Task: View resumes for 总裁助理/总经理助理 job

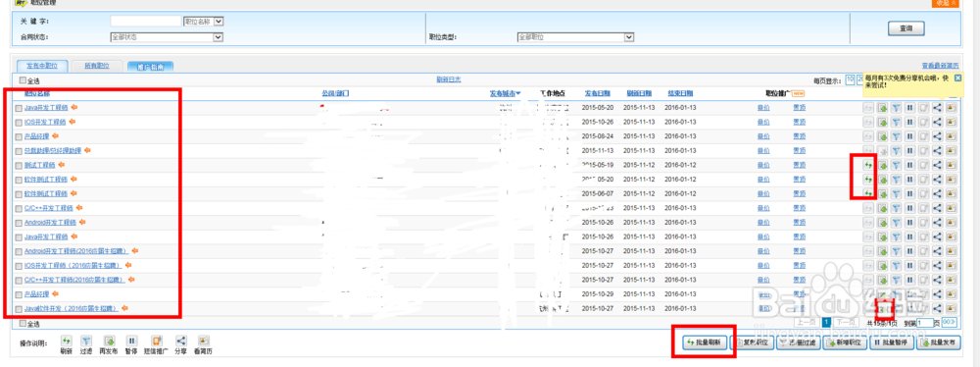Action: coord(952,150)
